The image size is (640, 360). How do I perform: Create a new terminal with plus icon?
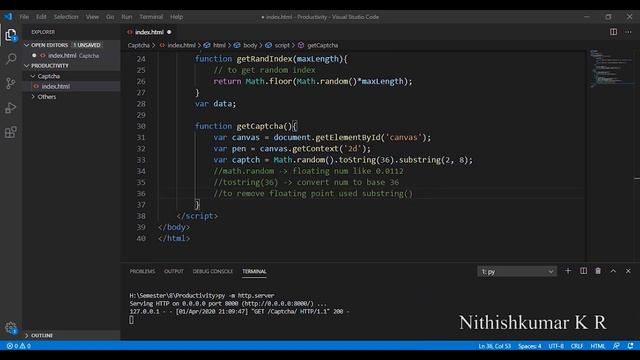point(568,271)
